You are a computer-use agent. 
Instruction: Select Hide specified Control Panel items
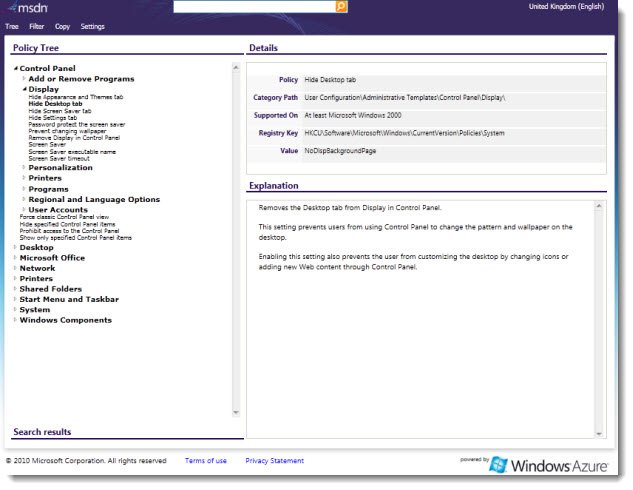[x=67, y=224]
